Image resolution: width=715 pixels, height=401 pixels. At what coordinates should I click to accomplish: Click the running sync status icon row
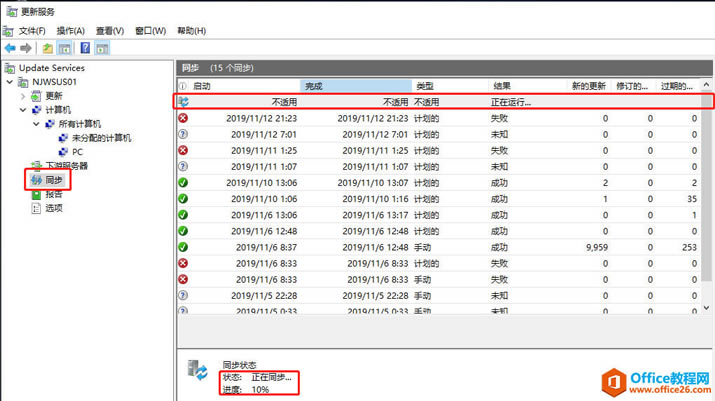183,102
